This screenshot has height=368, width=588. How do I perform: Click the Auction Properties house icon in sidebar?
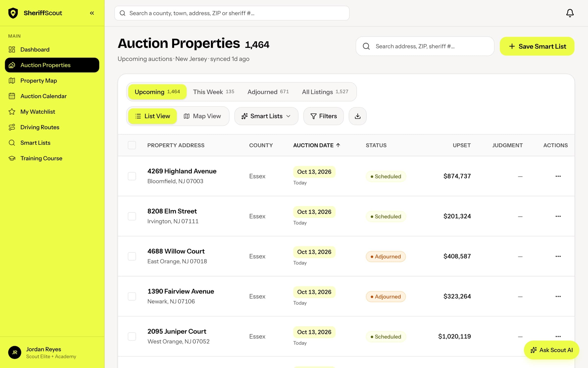(12, 65)
